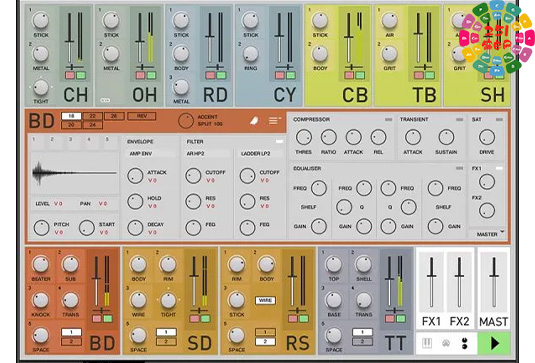Select the 24 drum size button

click(92, 125)
